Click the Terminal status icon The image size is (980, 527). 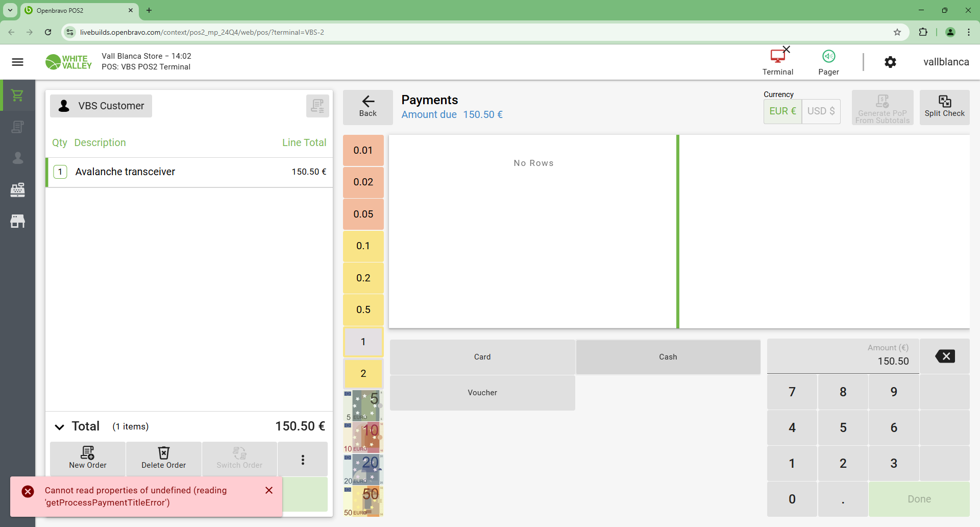click(x=777, y=62)
